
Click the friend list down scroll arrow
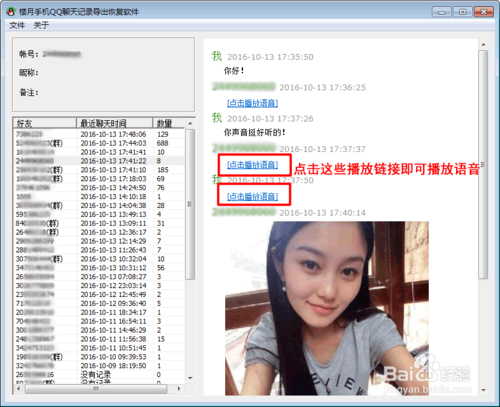click(x=190, y=378)
